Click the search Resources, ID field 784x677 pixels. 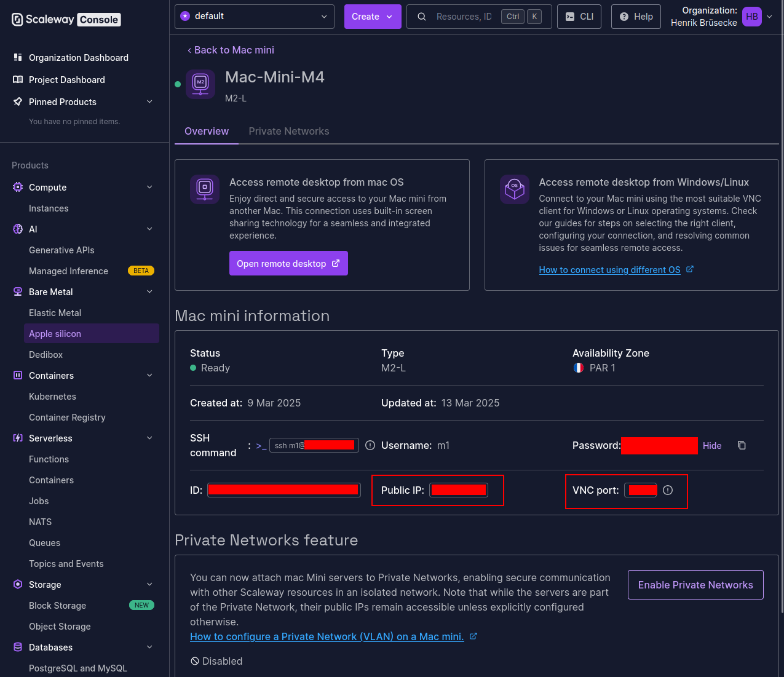pyautogui.click(x=480, y=17)
